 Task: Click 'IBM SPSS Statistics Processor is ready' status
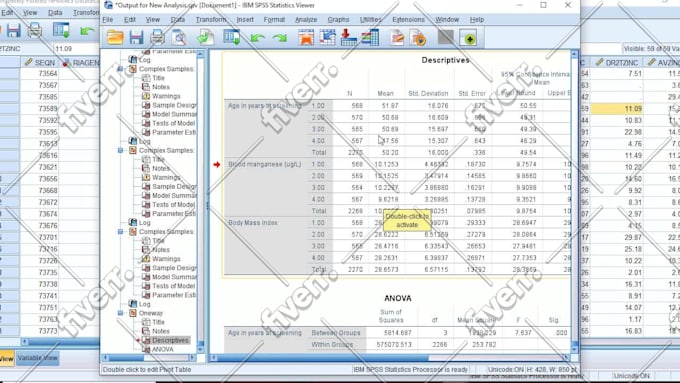pyautogui.click(x=410, y=370)
